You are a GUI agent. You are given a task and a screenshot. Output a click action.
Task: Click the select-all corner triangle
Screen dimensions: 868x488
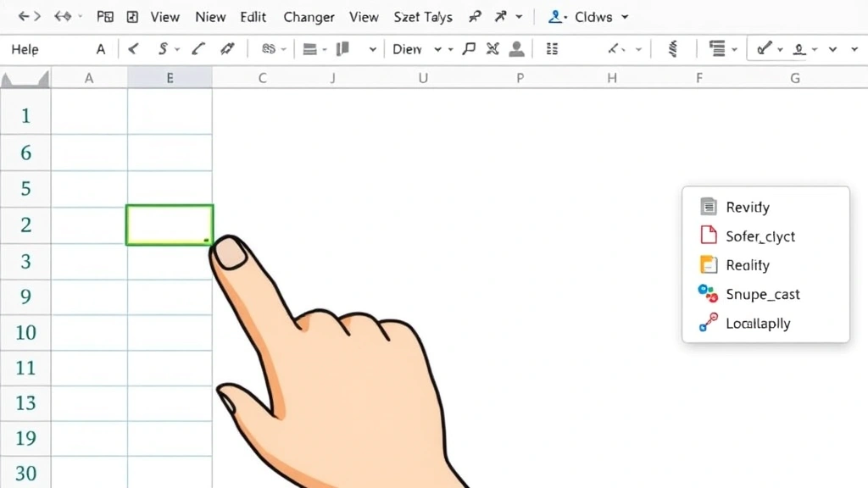click(25, 79)
